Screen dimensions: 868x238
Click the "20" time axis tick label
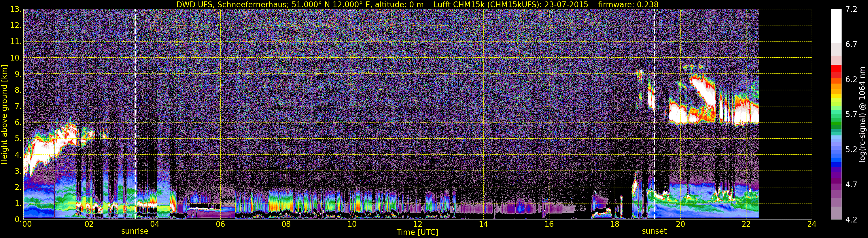[680, 224]
